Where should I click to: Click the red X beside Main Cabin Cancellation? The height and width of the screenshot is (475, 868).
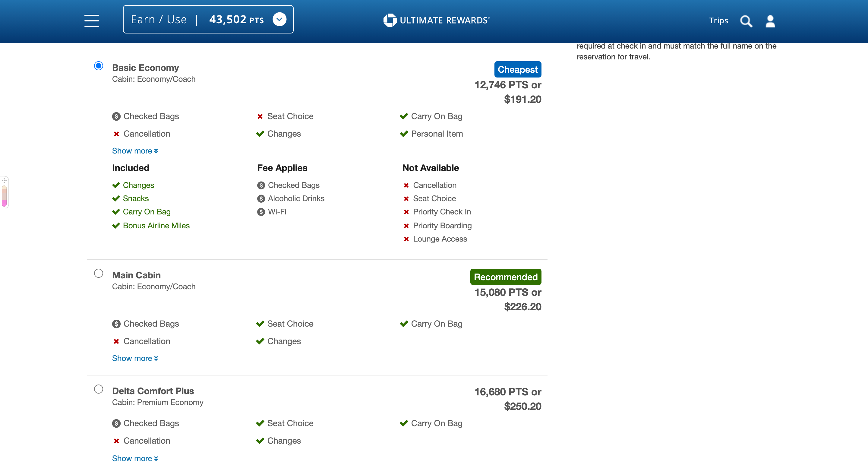coord(116,341)
